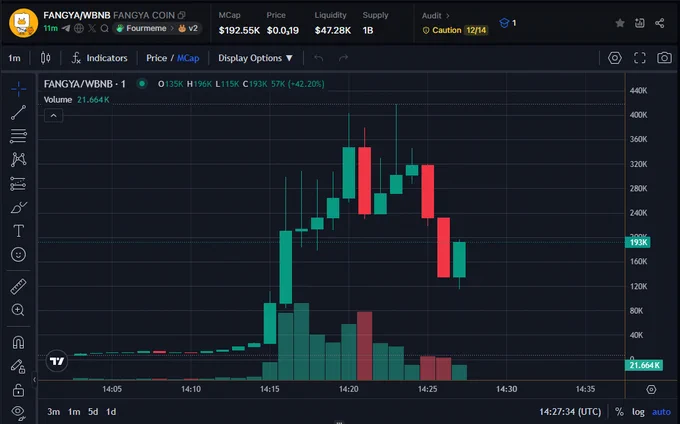Open the Fibonacci retracement lines tool

[18, 136]
